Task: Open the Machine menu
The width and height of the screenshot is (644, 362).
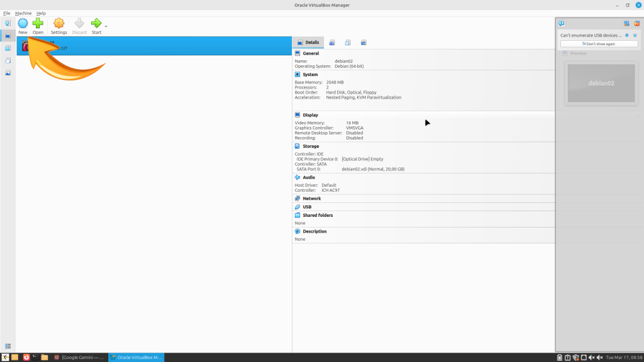Action: pos(23,13)
